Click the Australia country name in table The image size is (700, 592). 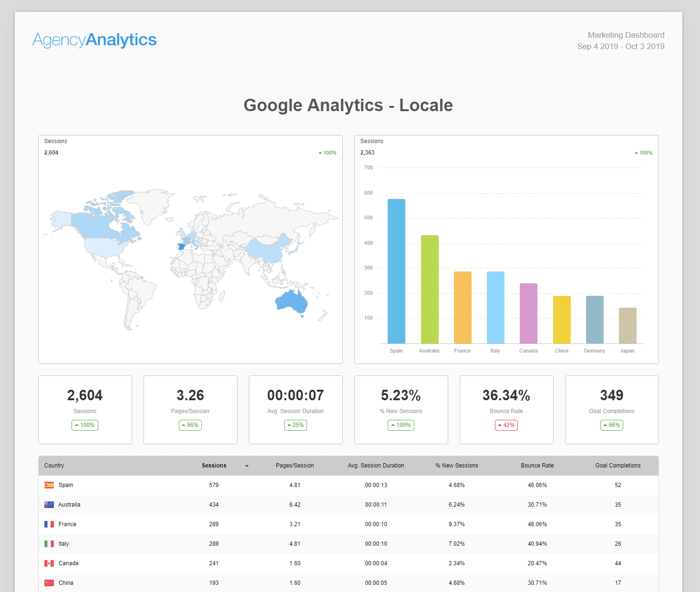69,505
